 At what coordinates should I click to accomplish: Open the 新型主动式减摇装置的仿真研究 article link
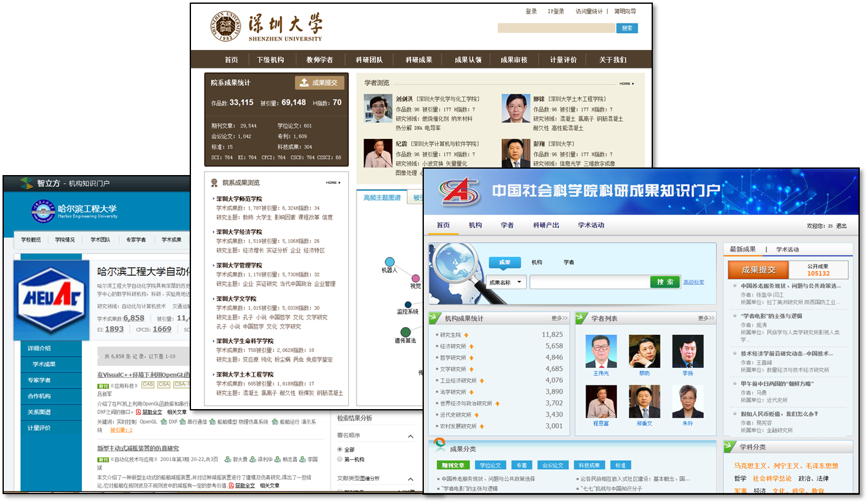(138, 448)
